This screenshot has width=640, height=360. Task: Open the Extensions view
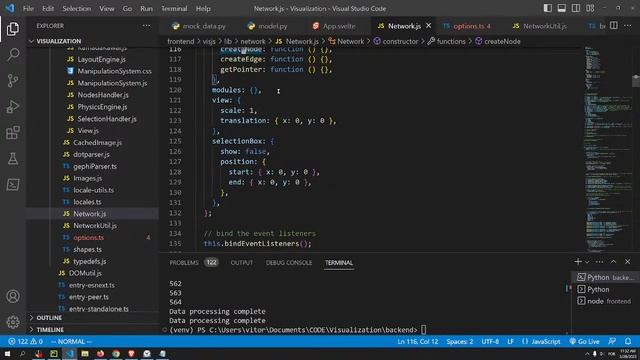coord(13,133)
